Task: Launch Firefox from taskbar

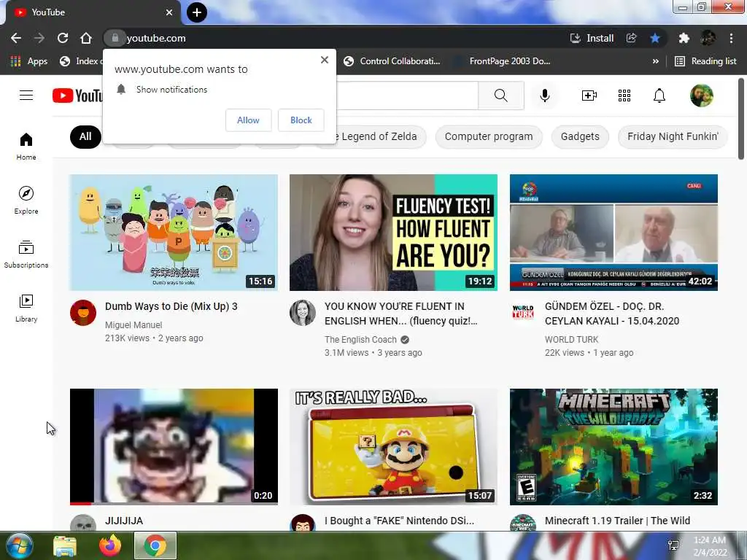Action: tap(110, 545)
